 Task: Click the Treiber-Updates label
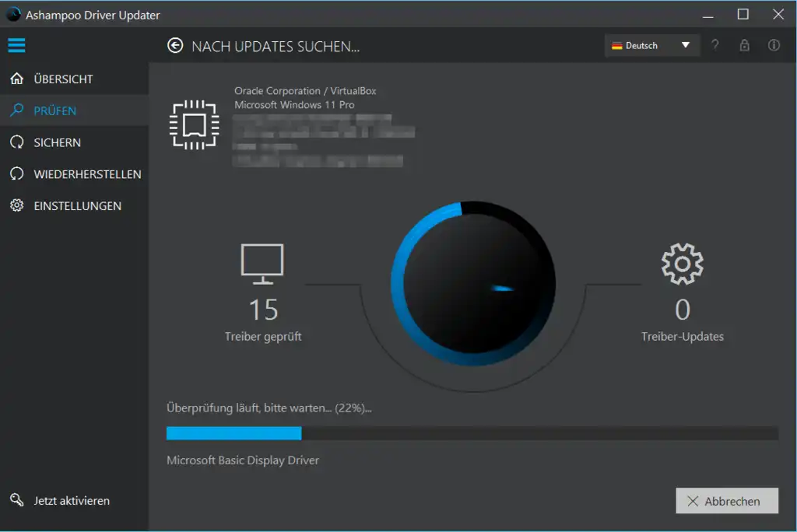(683, 336)
